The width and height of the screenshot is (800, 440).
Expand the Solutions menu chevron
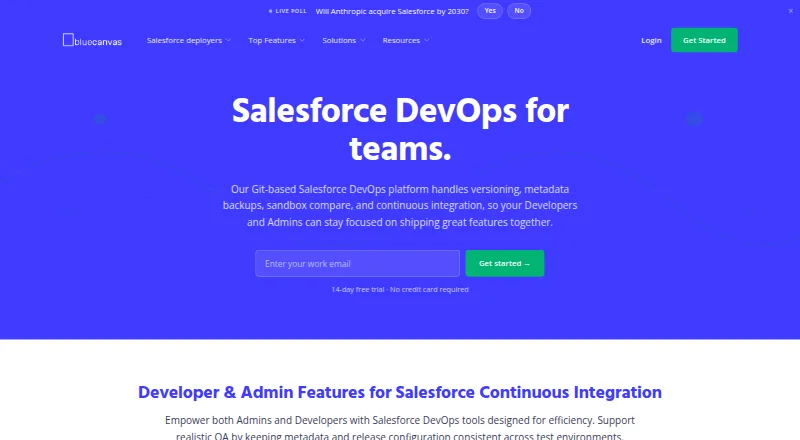pos(363,40)
